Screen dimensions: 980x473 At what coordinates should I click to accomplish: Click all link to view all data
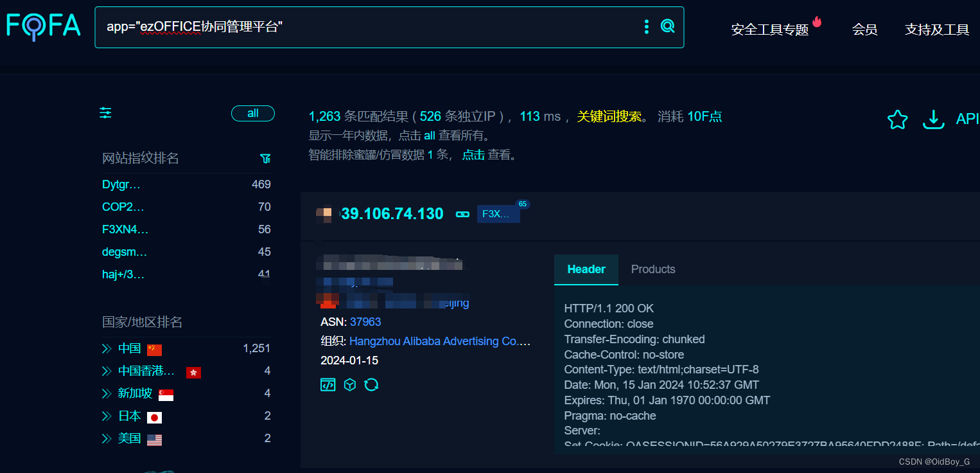click(430, 136)
